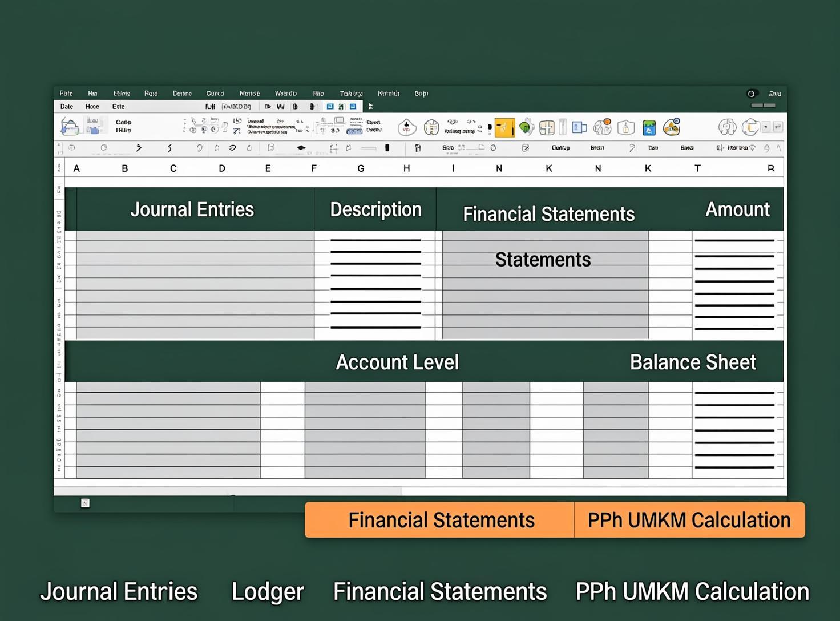Select the Date tab in the second row
The height and width of the screenshot is (621, 840).
(x=67, y=107)
